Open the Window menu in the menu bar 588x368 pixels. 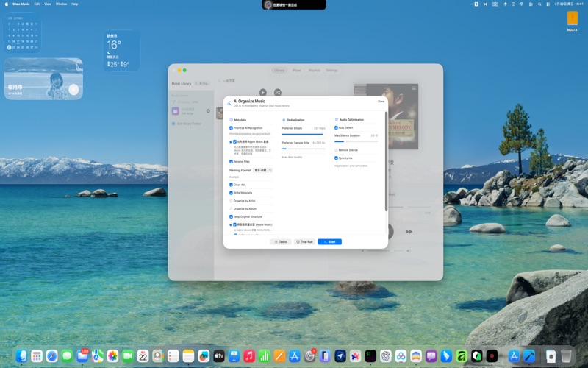[61, 4]
